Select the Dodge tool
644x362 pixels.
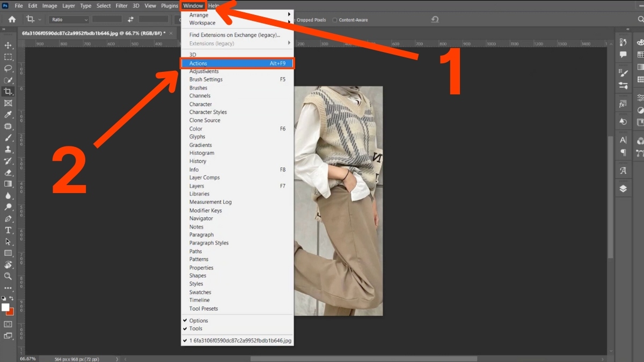coord(8,207)
